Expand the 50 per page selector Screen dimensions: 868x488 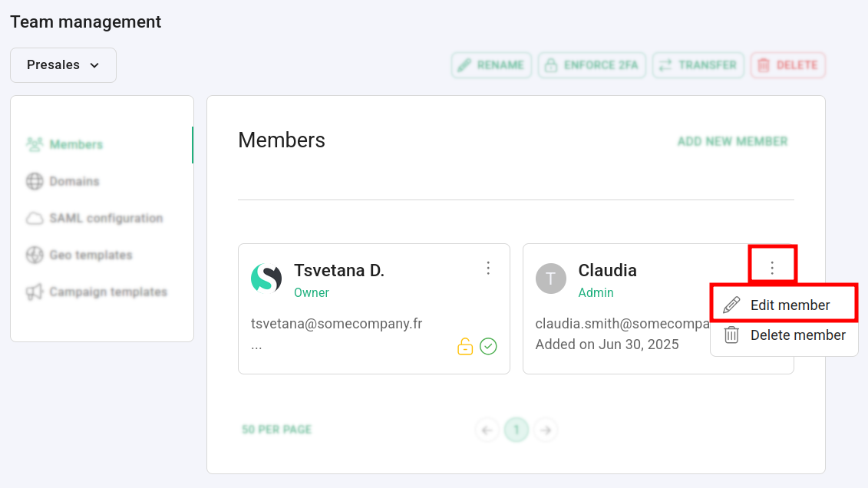(x=276, y=430)
